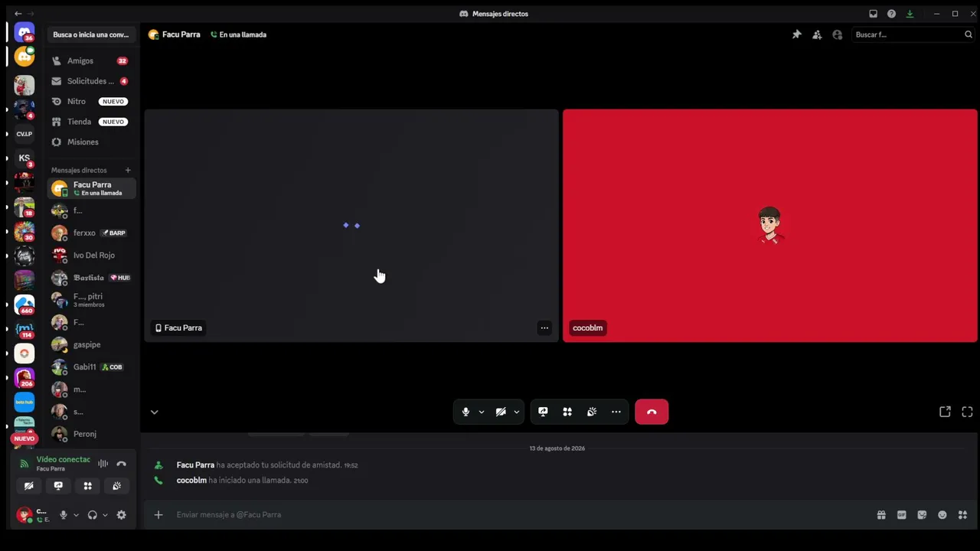Click the search field in the header

click(913, 34)
